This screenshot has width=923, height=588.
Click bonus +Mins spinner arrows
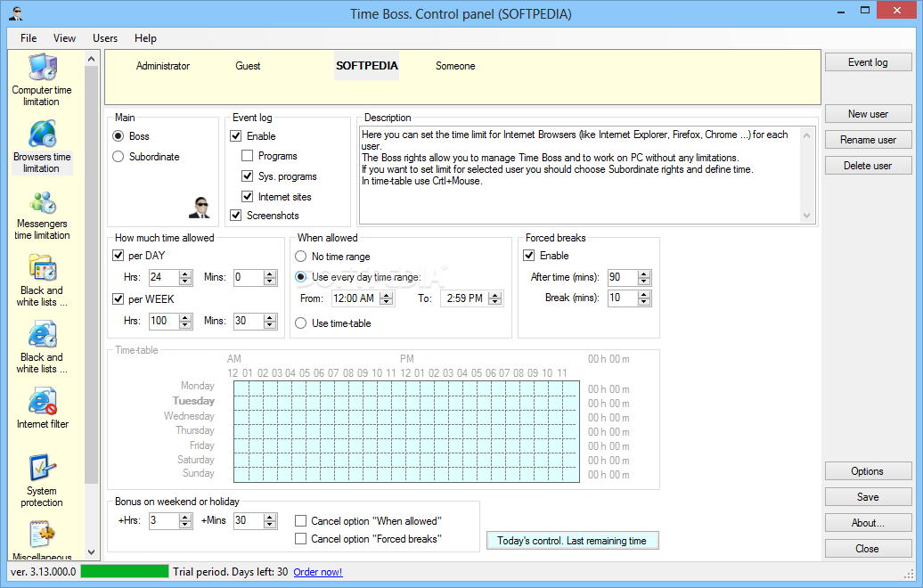coord(270,520)
